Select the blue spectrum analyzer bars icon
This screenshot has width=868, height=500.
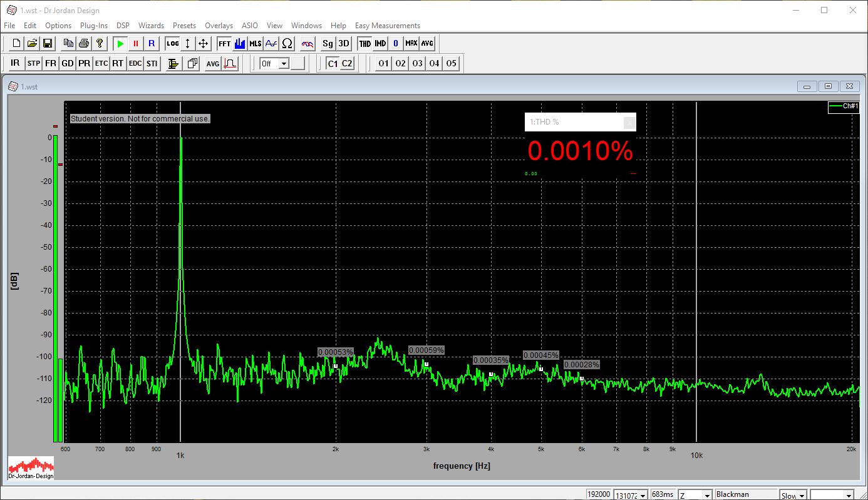point(239,44)
